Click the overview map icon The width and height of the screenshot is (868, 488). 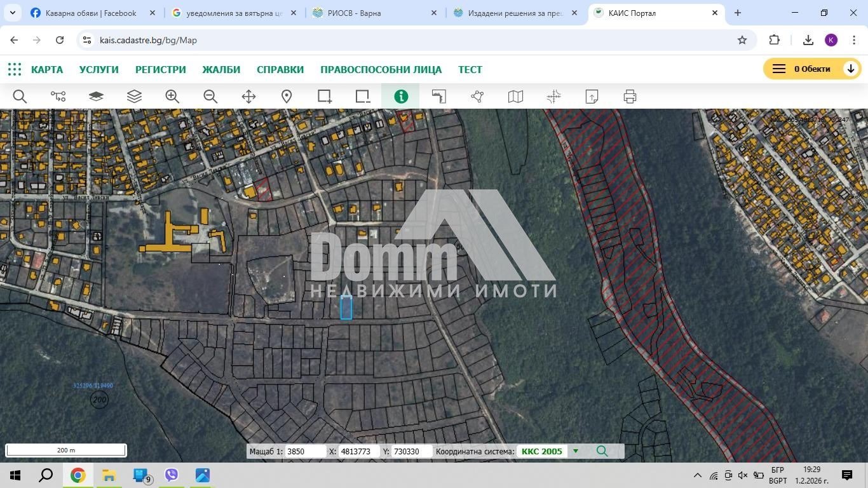[x=515, y=96]
